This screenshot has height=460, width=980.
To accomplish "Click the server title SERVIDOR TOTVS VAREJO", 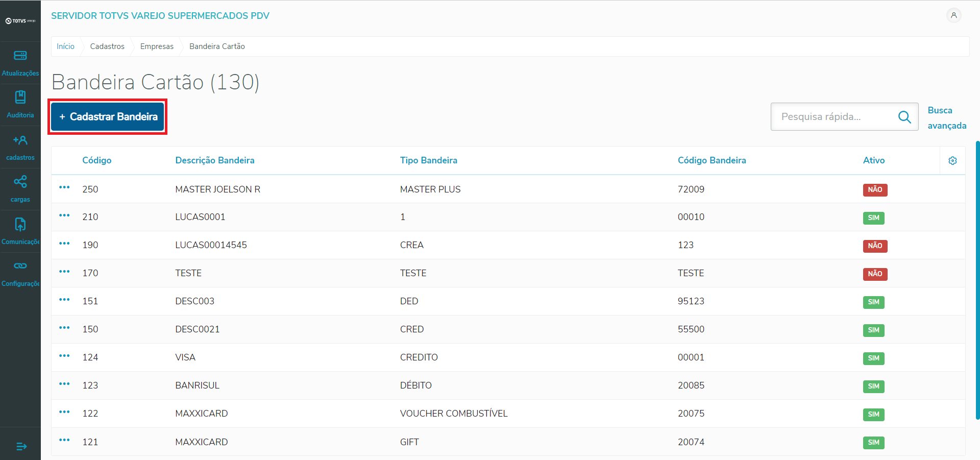I will point(160,16).
